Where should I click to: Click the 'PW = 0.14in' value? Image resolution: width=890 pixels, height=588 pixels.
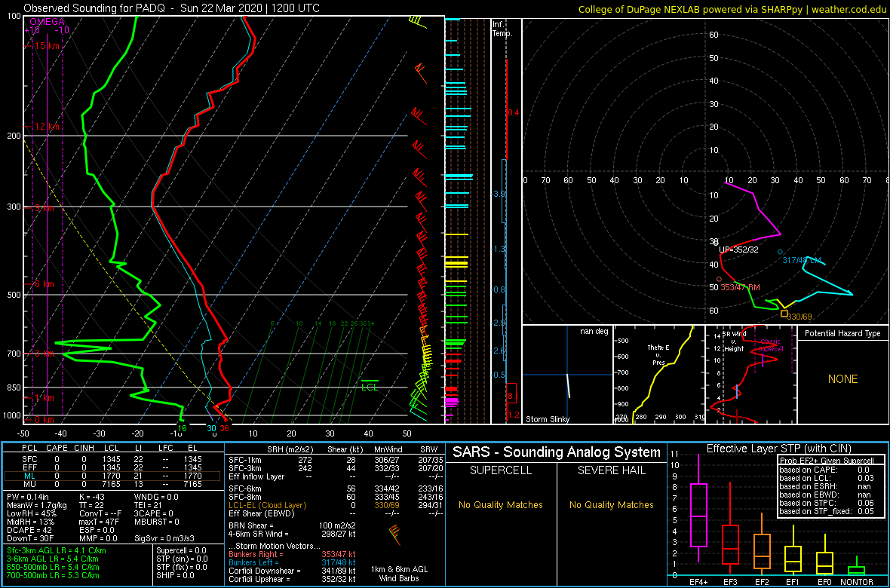pyautogui.click(x=29, y=498)
